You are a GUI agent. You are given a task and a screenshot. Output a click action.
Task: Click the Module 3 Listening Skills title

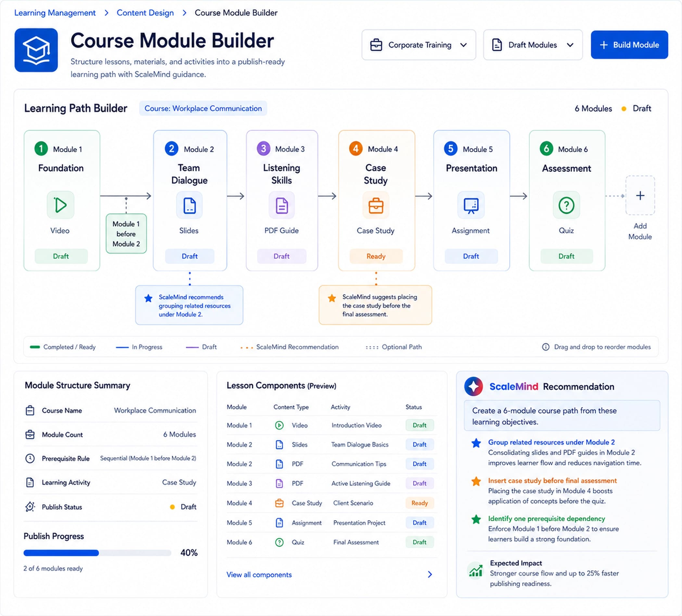(282, 174)
